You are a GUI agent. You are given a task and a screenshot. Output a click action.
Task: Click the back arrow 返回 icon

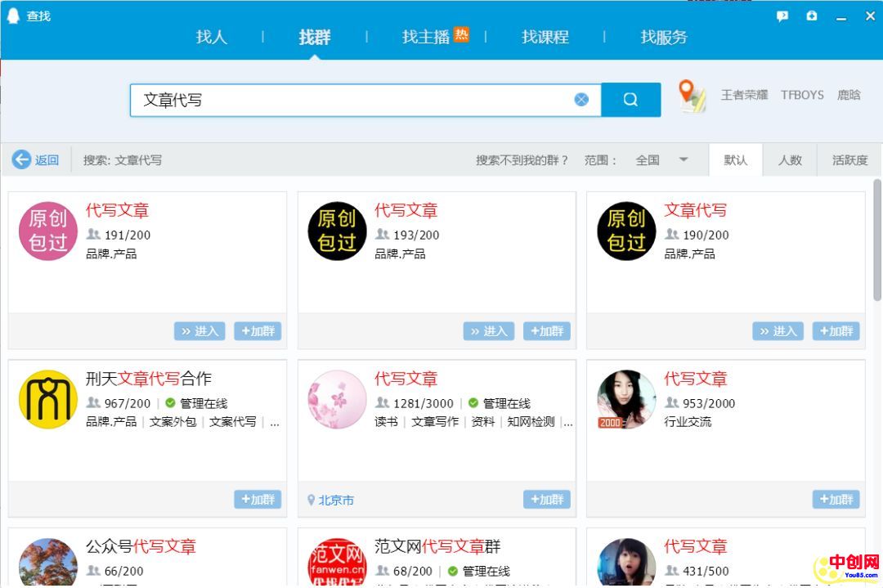tap(22, 159)
